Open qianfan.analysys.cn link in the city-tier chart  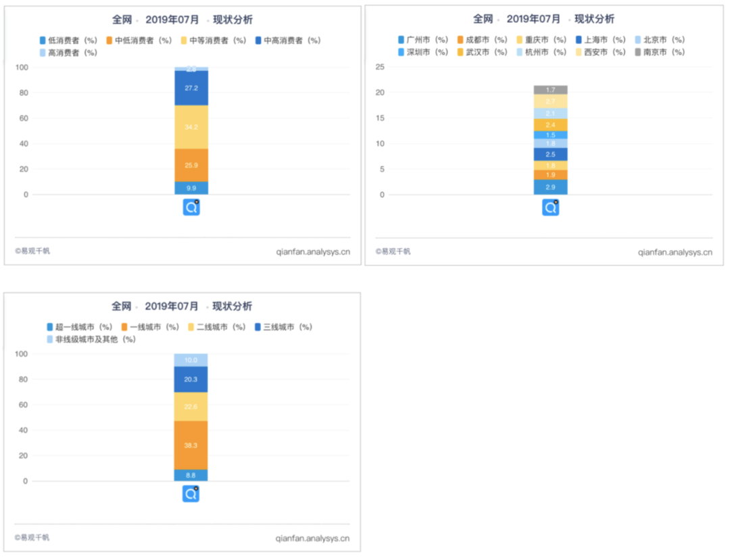312,538
